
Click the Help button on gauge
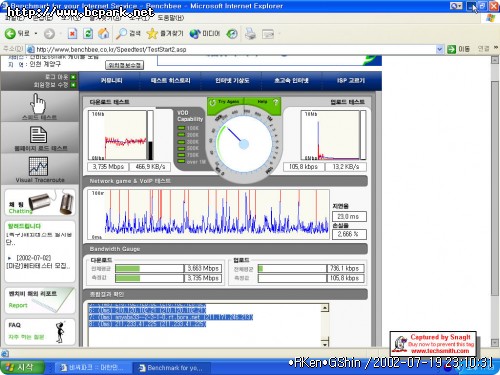pyautogui.click(x=262, y=102)
